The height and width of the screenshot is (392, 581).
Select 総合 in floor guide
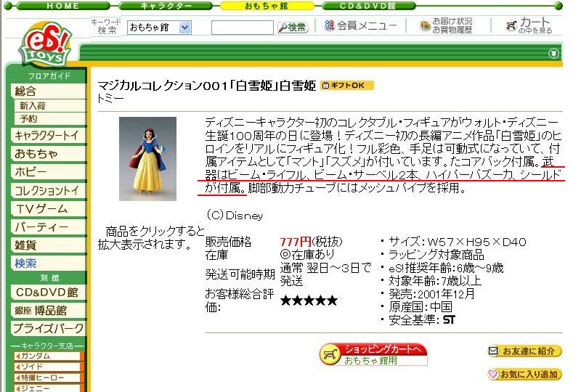(48, 91)
